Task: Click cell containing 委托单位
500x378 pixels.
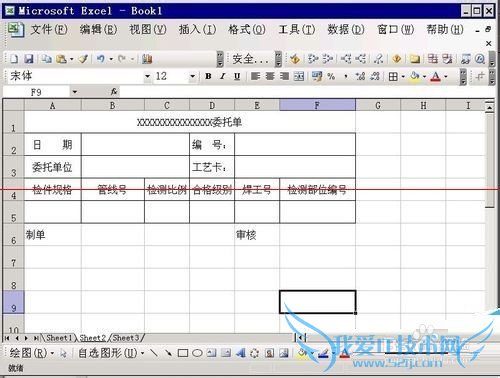Action: pos(52,167)
